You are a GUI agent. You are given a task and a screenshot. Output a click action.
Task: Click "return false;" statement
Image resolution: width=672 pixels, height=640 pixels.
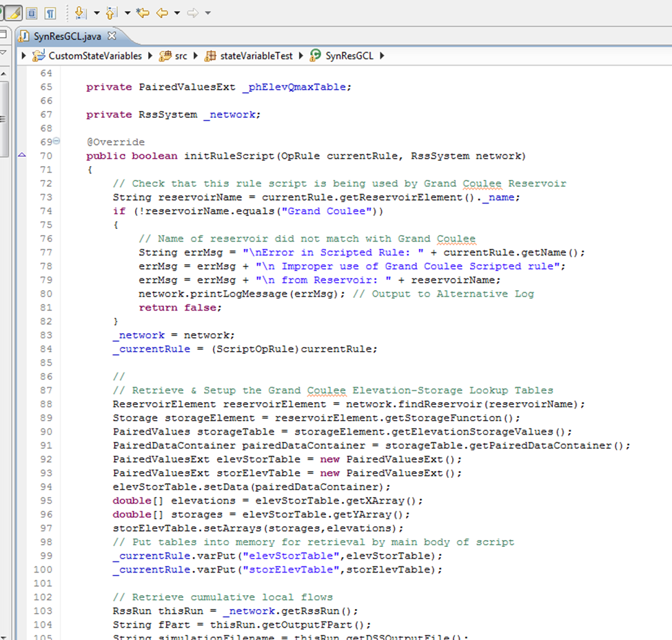(180, 308)
